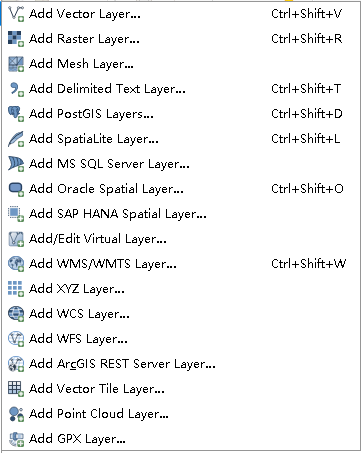Click the Add Vector Layer icon

point(16,14)
